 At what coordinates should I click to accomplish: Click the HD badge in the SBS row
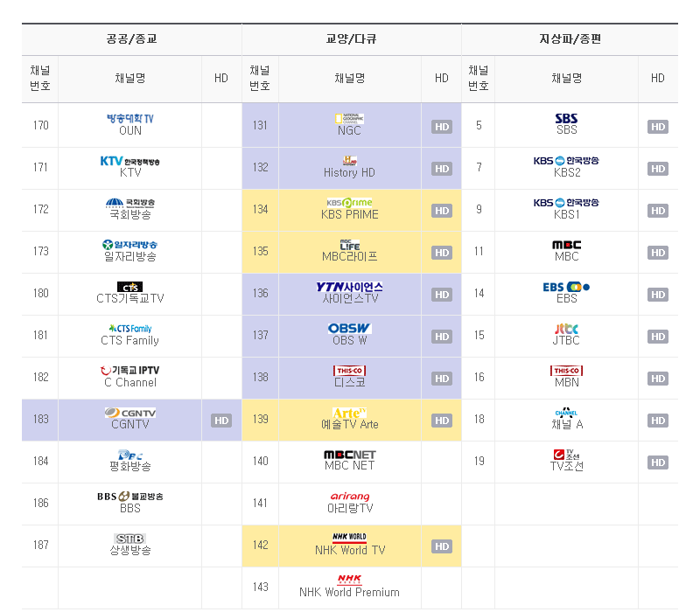point(658,127)
